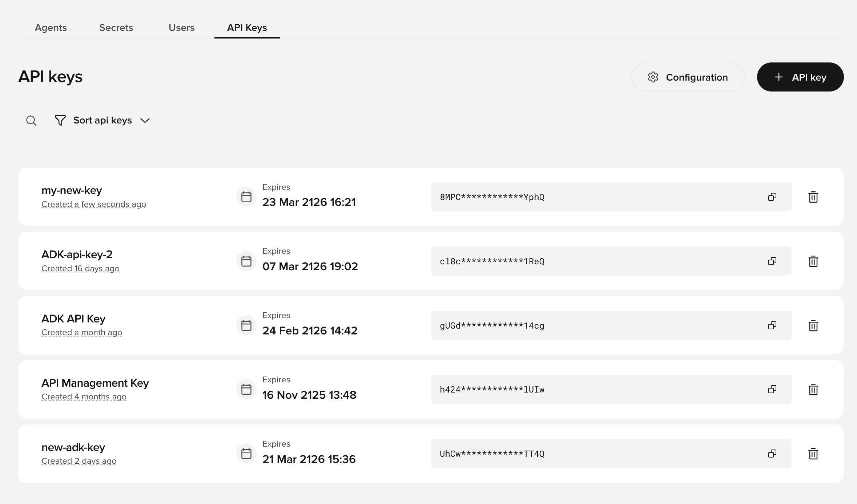This screenshot has height=504, width=857.
Task: Delete the API Management Key
Action: point(814,389)
